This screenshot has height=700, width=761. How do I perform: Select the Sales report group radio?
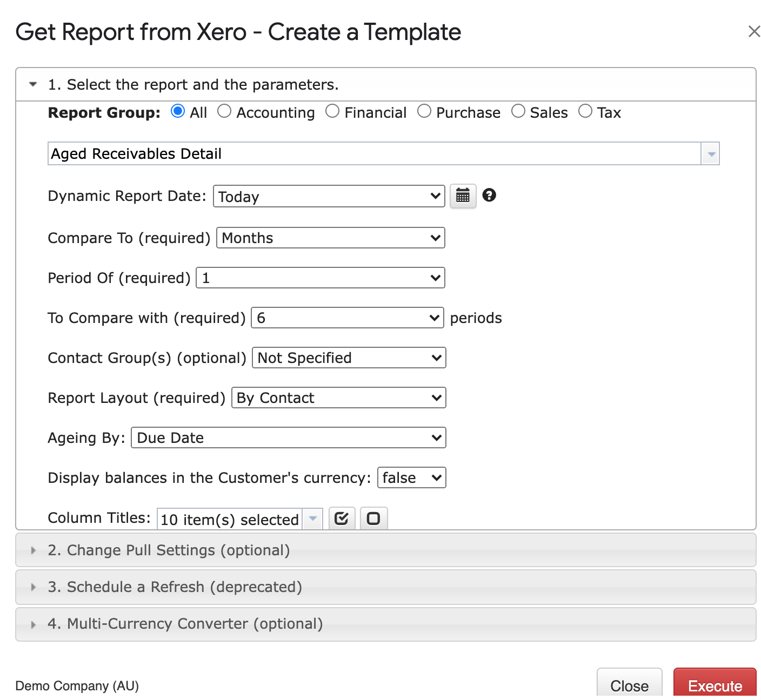tap(518, 111)
